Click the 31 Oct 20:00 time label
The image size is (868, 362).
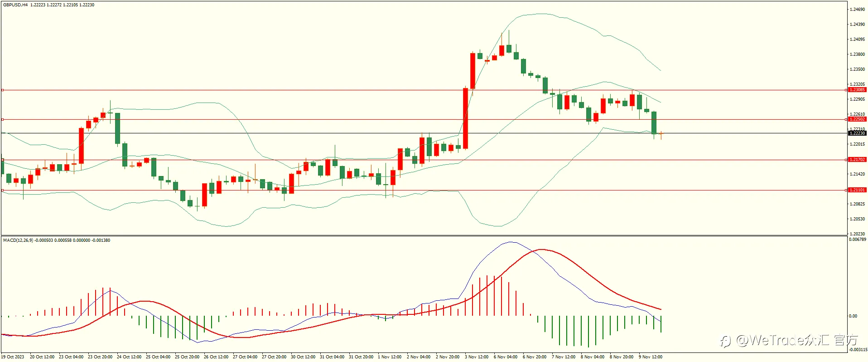[361, 357]
